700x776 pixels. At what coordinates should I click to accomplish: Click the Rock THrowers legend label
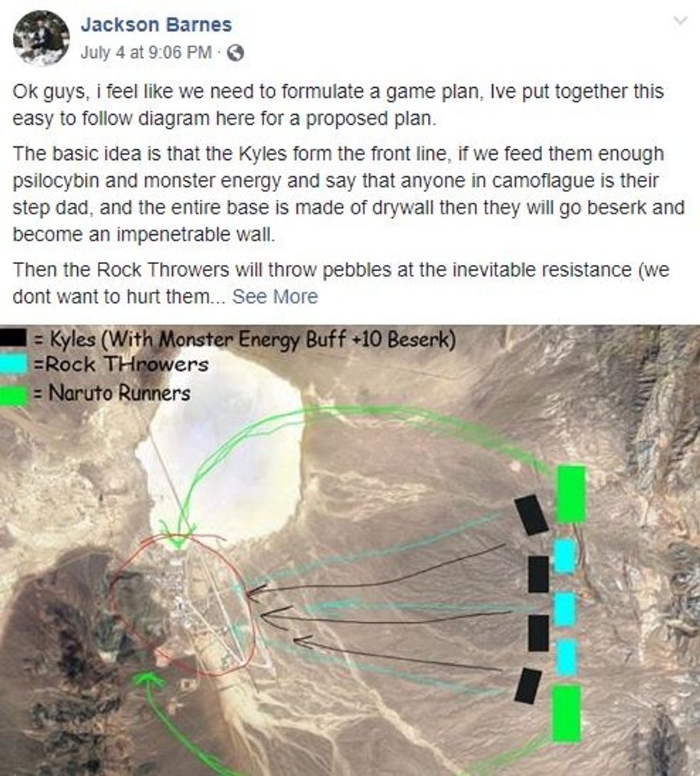[x=121, y=365]
